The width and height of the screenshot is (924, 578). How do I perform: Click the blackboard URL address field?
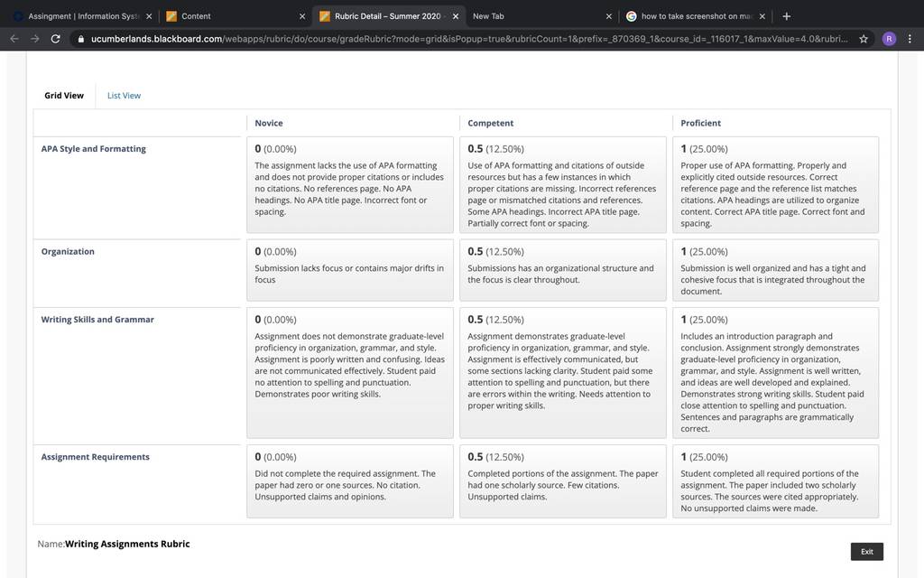tap(468, 39)
